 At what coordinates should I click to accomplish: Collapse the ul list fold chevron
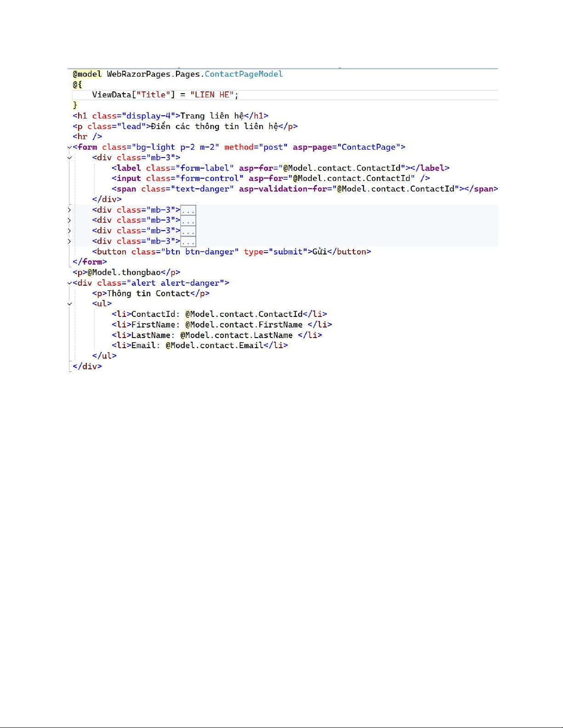click(69, 304)
